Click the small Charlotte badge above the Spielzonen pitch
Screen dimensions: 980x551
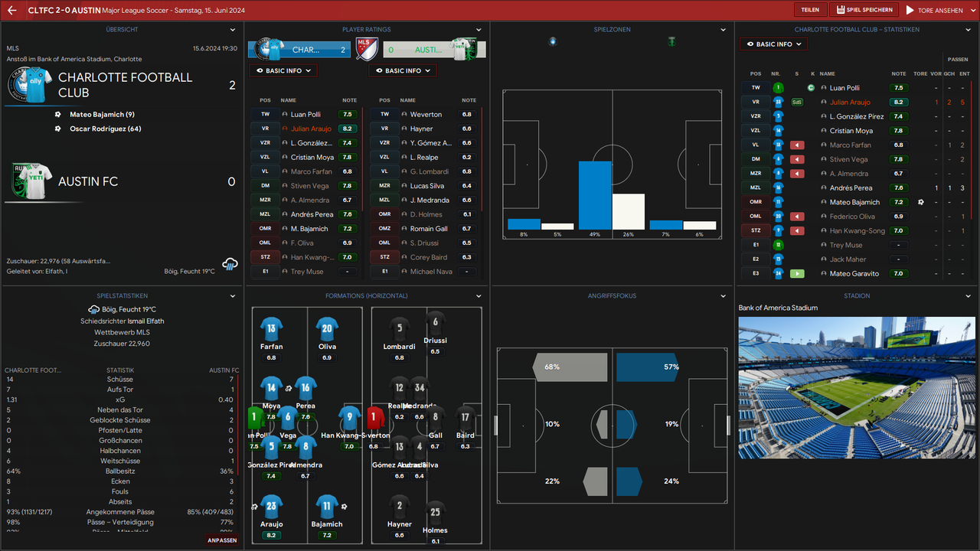click(553, 41)
